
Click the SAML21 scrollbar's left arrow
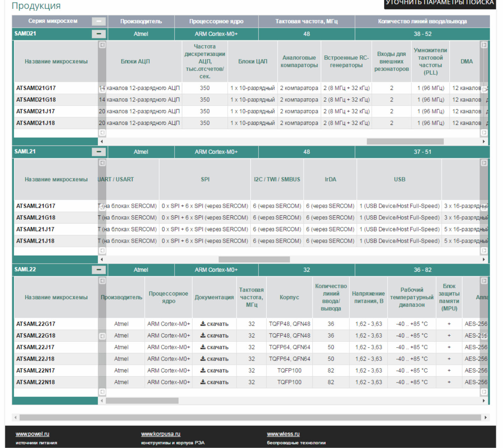point(102,259)
